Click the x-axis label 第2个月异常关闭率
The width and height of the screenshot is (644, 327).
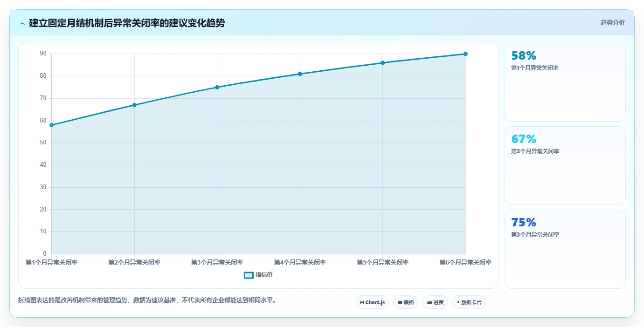134,263
